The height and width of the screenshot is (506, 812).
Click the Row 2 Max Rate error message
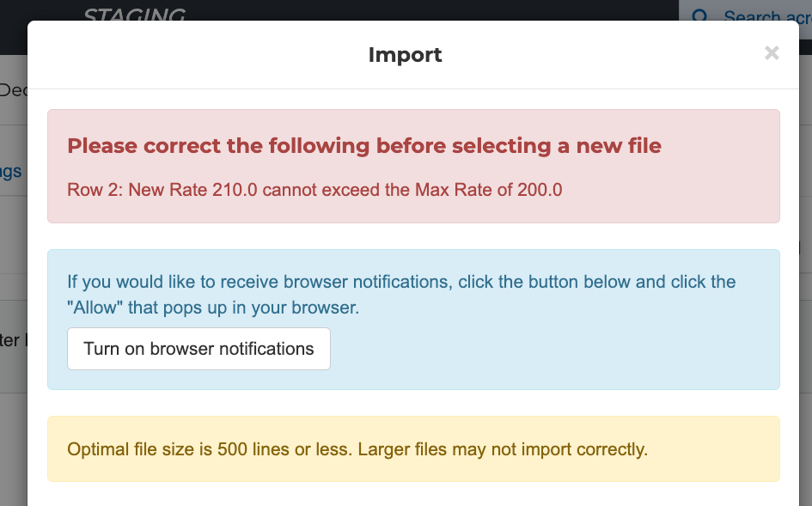314,189
